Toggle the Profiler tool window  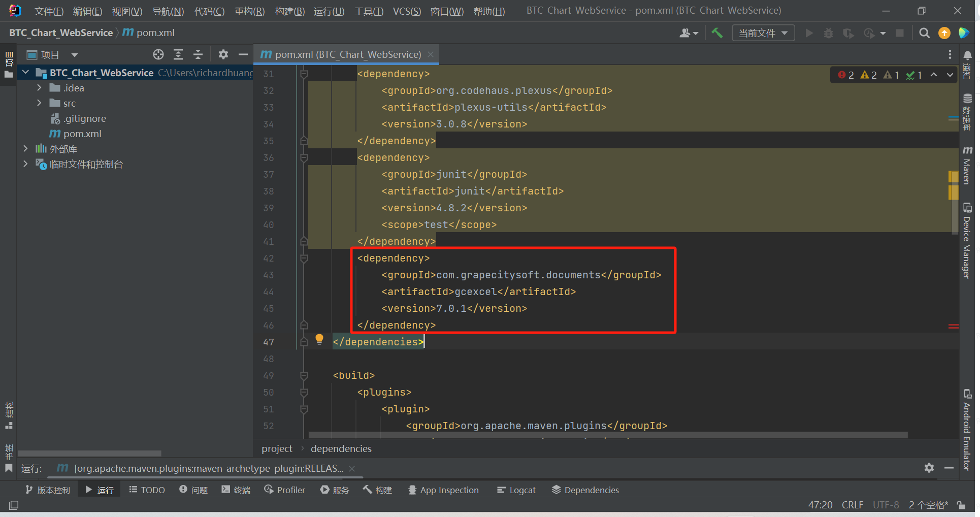(285, 490)
